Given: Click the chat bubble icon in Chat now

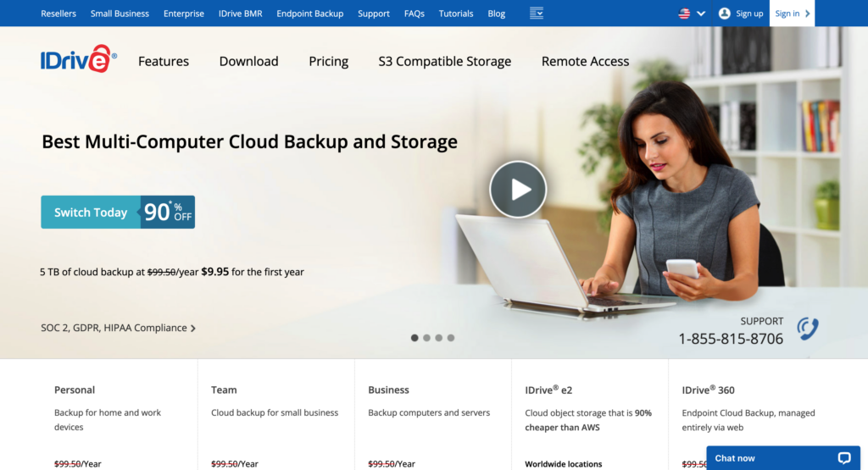Looking at the screenshot, I should 844,458.
